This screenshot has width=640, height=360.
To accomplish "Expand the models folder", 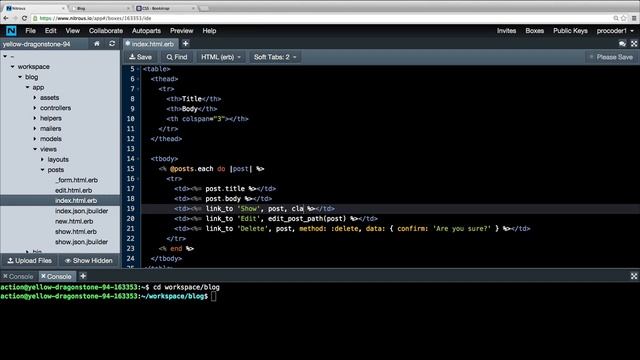I will coord(35,139).
